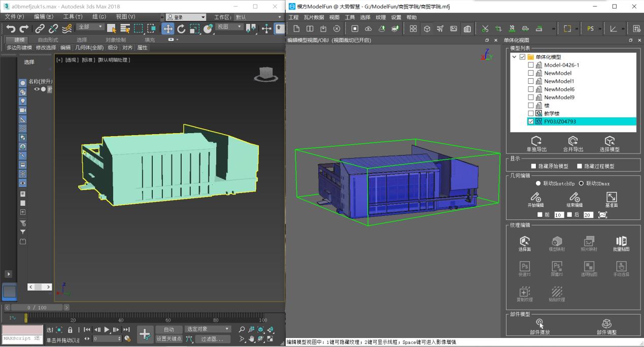Select the Link tool in 3ds Max
Screen dimensions: 644x347
click(x=40, y=29)
